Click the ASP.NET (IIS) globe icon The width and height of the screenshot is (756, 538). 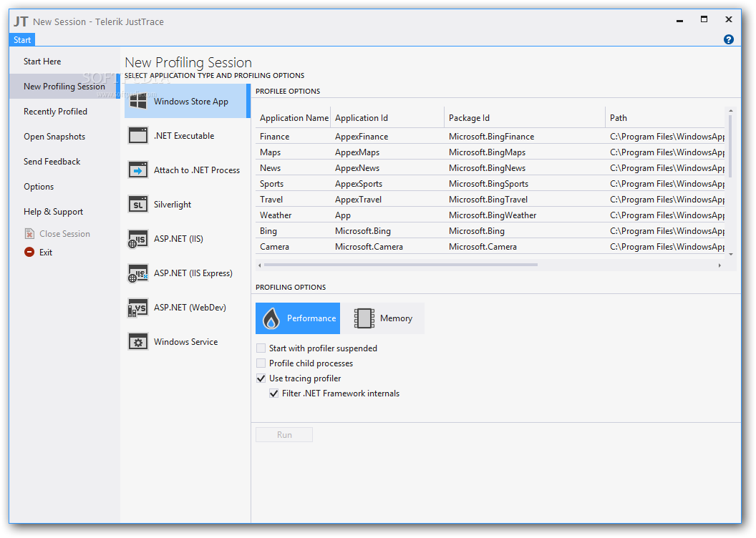138,239
